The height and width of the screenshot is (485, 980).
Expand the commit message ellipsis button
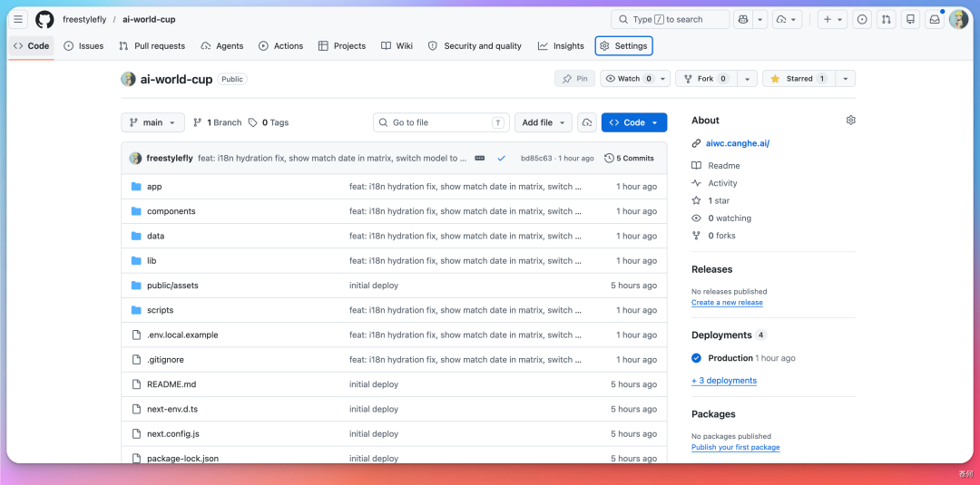(x=479, y=159)
